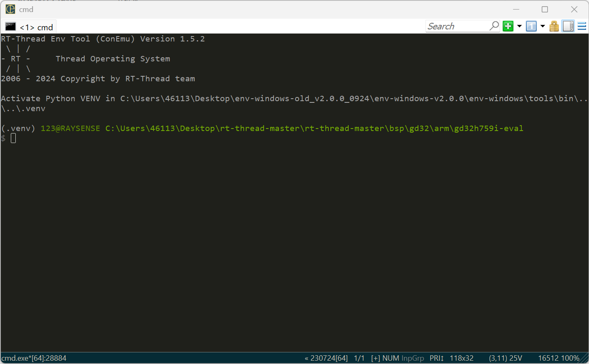Open the dropdown beside the console number icon
Viewport: 589px width, 364px height.
542,26
